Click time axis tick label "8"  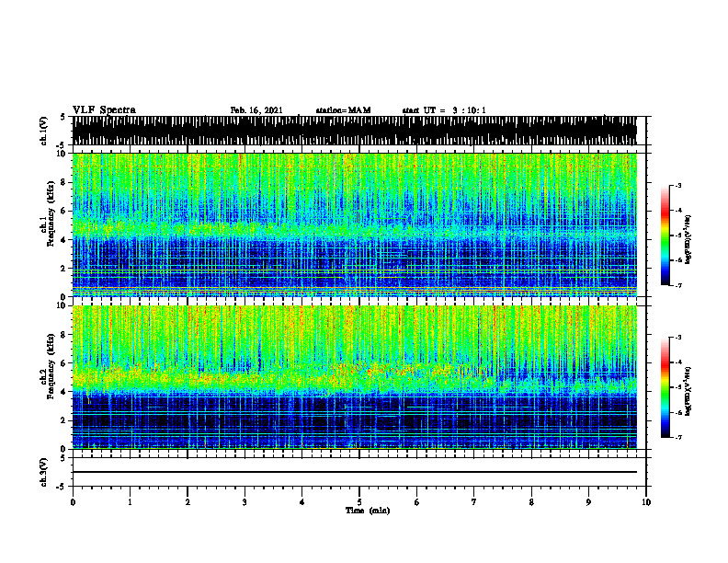click(x=531, y=502)
